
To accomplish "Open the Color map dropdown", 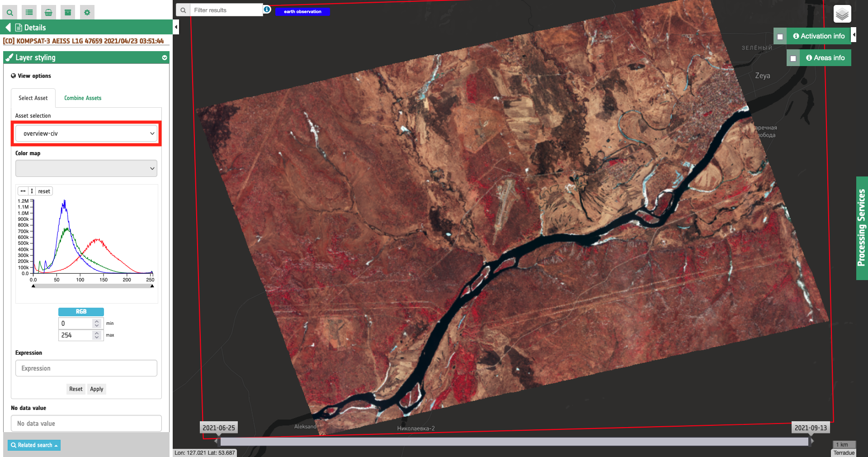I will [86, 168].
